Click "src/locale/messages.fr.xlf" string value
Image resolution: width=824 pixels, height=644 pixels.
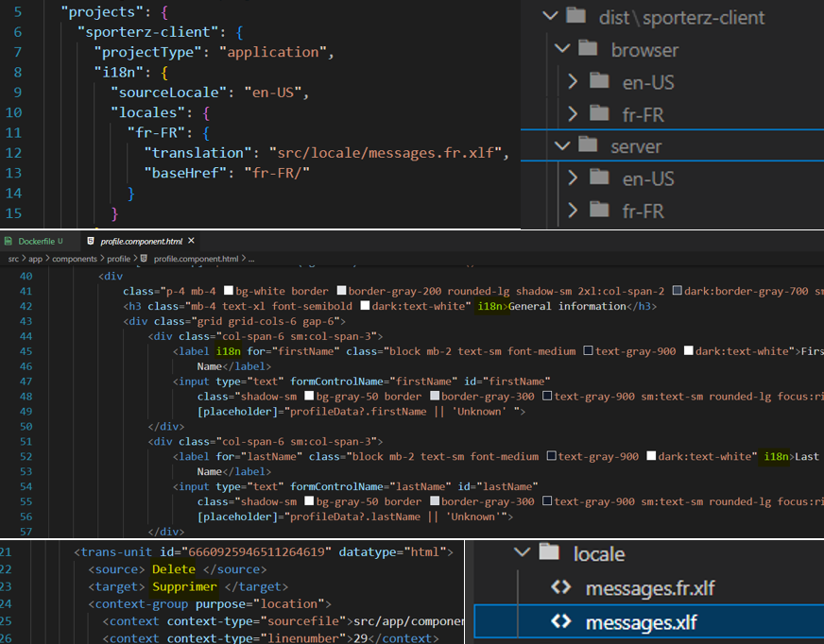click(386, 153)
